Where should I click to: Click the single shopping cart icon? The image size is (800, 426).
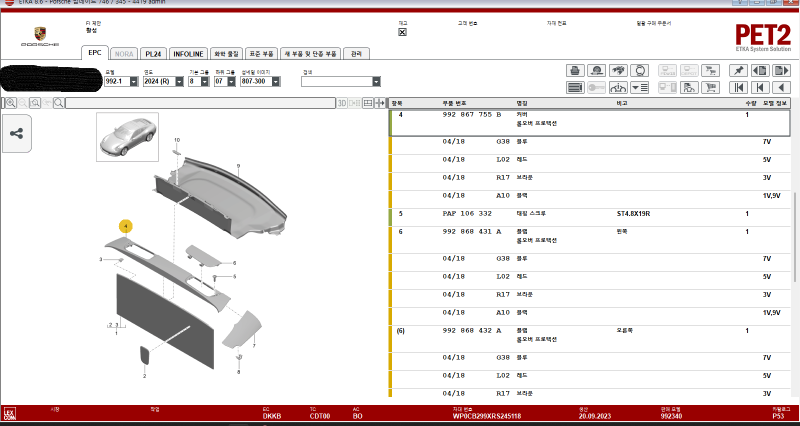pyautogui.click(x=710, y=88)
